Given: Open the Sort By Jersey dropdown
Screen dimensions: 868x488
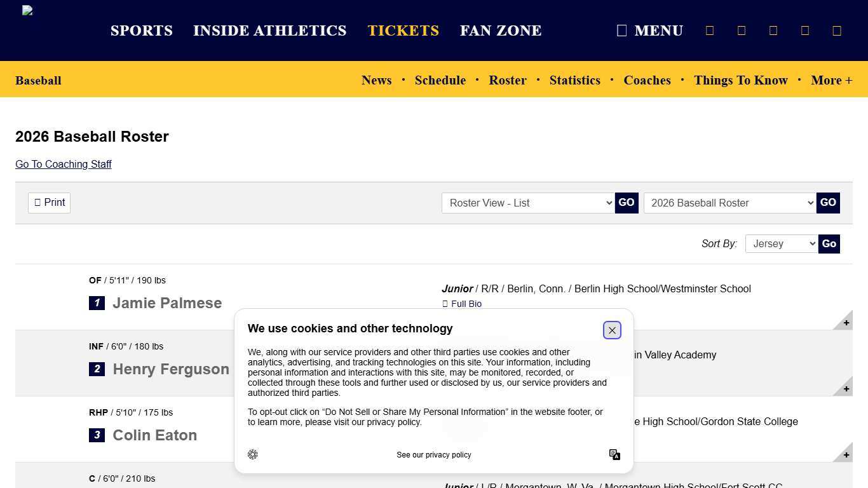Looking at the screenshot, I should [x=781, y=244].
